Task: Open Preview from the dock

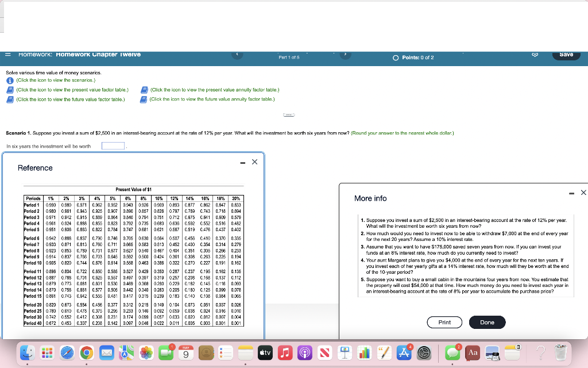Action: tap(492, 352)
